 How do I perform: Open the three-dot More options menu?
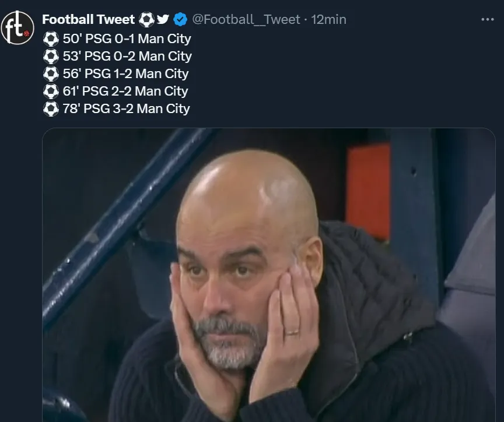point(487,20)
